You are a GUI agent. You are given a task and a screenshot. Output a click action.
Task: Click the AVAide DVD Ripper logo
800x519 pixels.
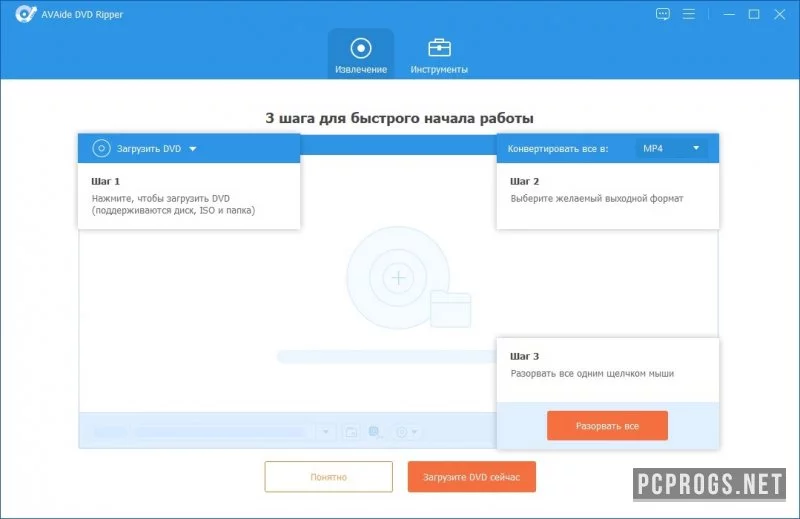[x=25, y=14]
